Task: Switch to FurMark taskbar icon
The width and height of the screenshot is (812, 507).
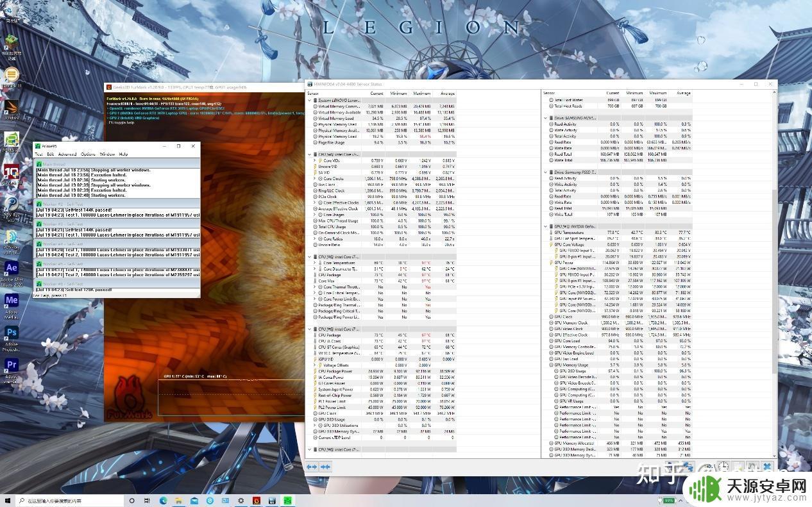Action: [x=257, y=500]
